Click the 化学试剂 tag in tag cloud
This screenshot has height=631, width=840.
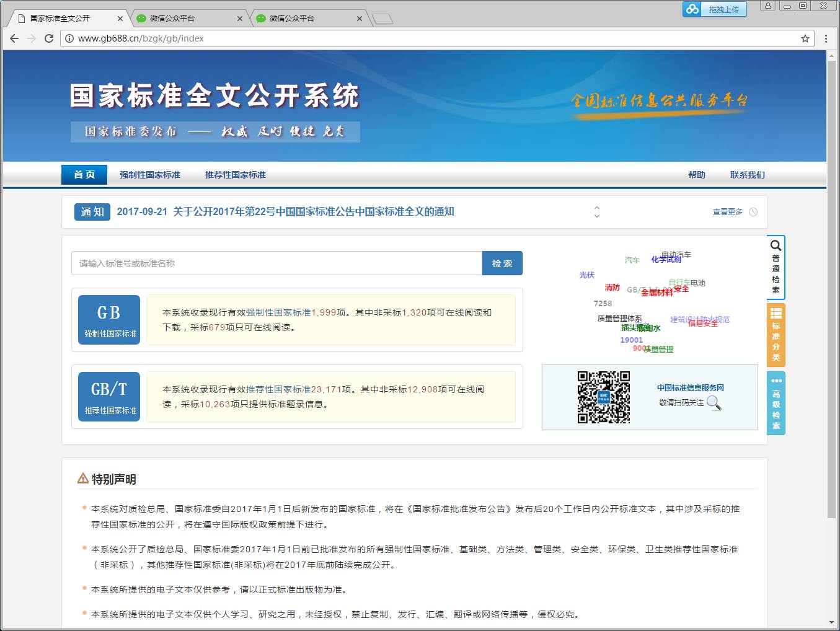pos(666,260)
